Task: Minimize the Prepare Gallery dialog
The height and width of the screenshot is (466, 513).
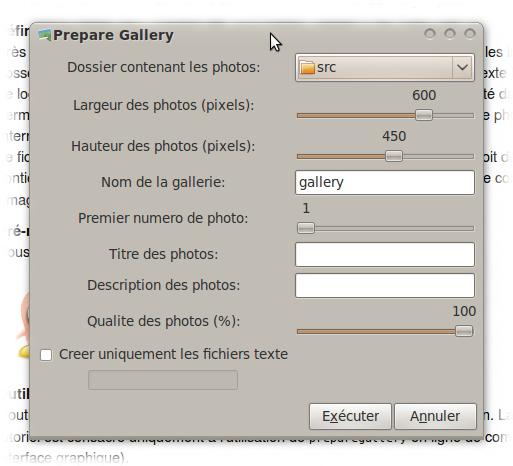Action: (x=430, y=34)
